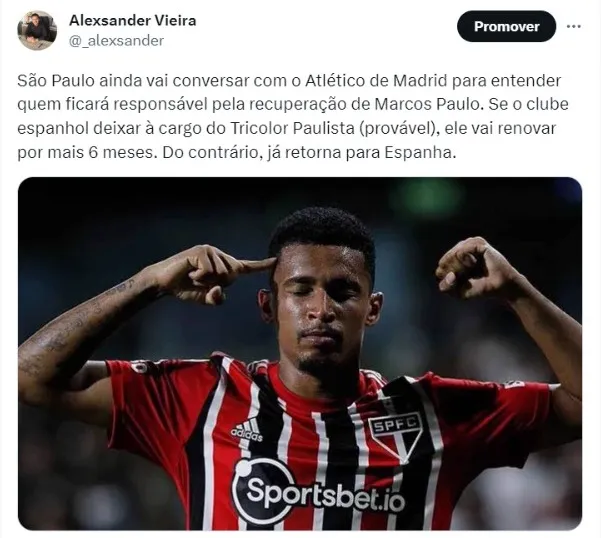This screenshot has width=601, height=538.
Task: Click 'Tricolor Paulista (provável)' in the tweet text
Action: 334,129
